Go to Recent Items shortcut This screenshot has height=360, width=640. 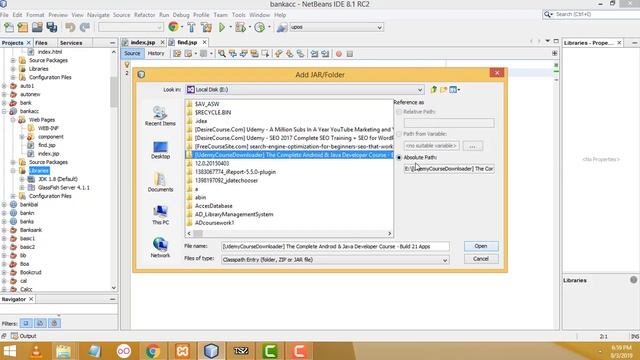pyautogui.click(x=160, y=116)
